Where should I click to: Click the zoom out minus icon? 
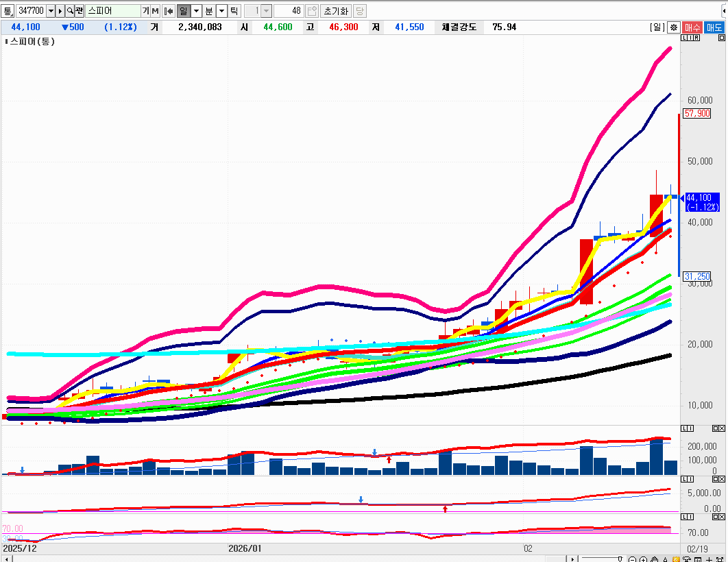(633, 559)
